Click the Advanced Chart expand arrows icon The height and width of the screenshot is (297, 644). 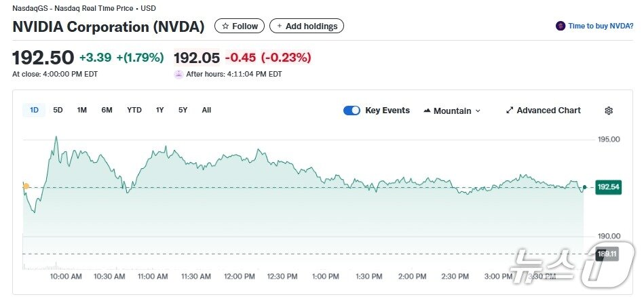510,111
